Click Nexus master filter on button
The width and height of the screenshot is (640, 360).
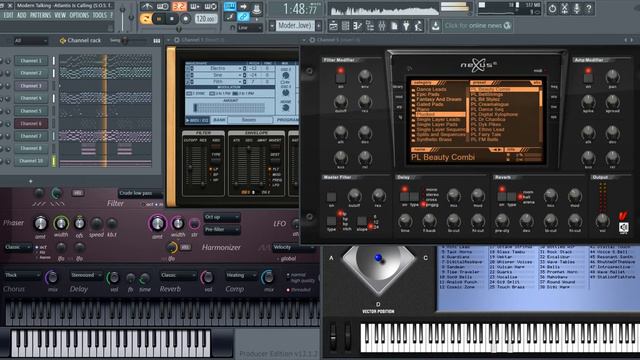pos(331,197)
